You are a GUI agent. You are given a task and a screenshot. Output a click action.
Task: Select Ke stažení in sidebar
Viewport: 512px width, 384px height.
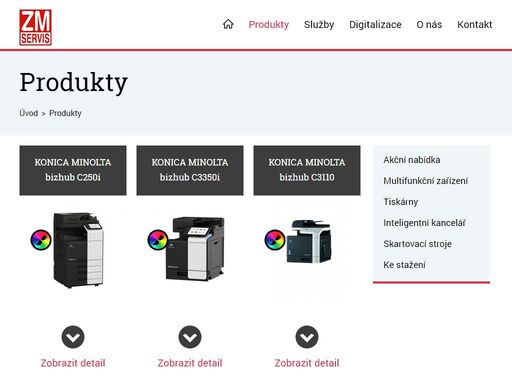click(x=404, y=265)
